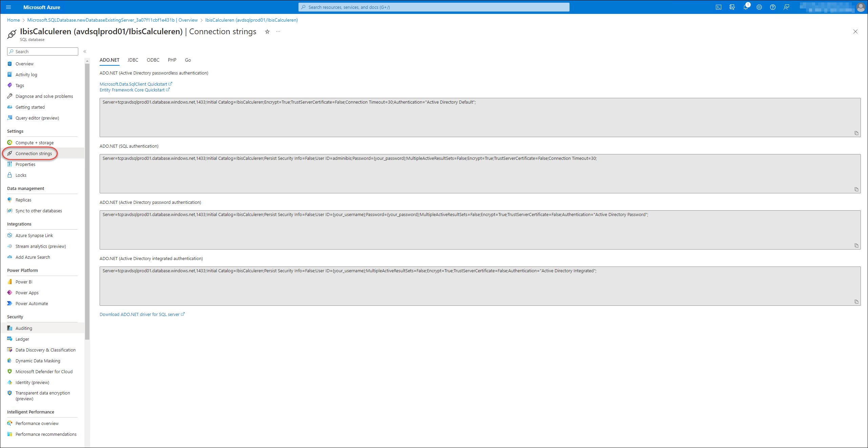This screenshot has width=868, height=448.
Task: Click the Power BI icon in sidebar
Action: tap(10, 281)
